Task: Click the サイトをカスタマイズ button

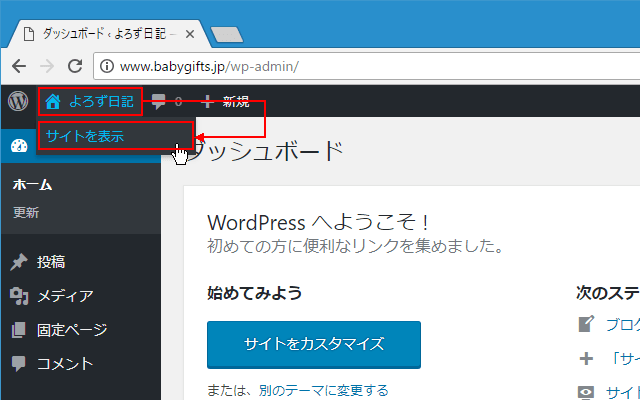Action: pyautogui.click(x=314, y=344)
